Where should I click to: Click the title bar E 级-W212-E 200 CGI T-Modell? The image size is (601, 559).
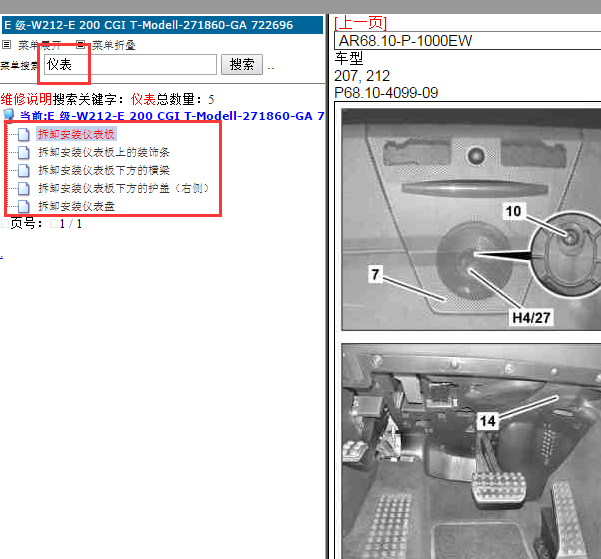163,25
